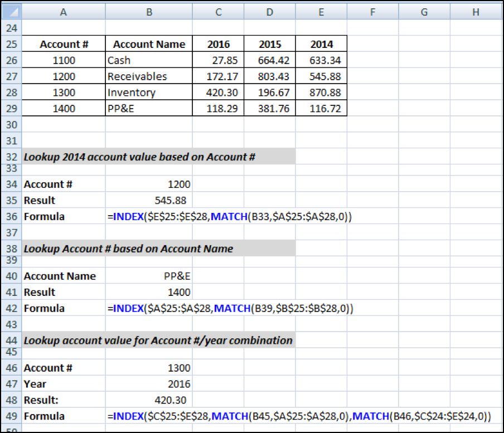504x433 pixels.
Task: Click the PP&E 2014 value "116.72"
Action: tap(322, 108)
